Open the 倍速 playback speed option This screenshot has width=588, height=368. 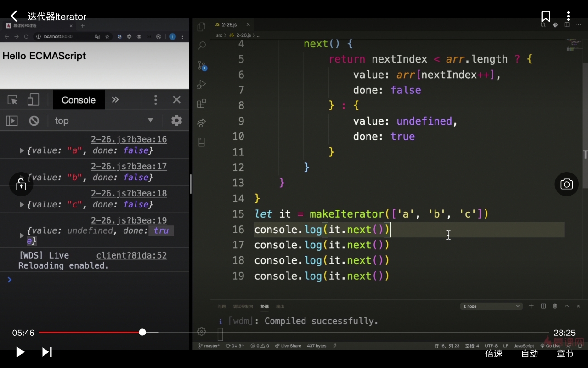[x=494, y=353]
